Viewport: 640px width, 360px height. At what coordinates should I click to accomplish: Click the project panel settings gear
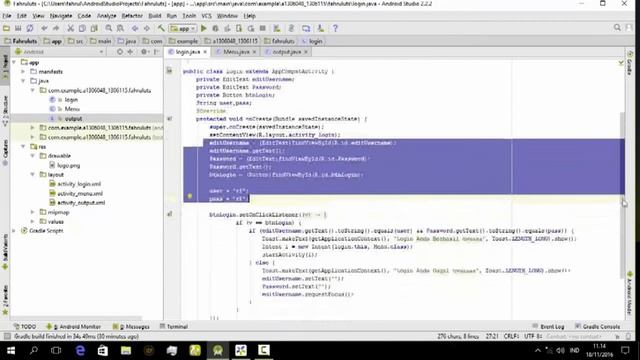tap(144, 52)
